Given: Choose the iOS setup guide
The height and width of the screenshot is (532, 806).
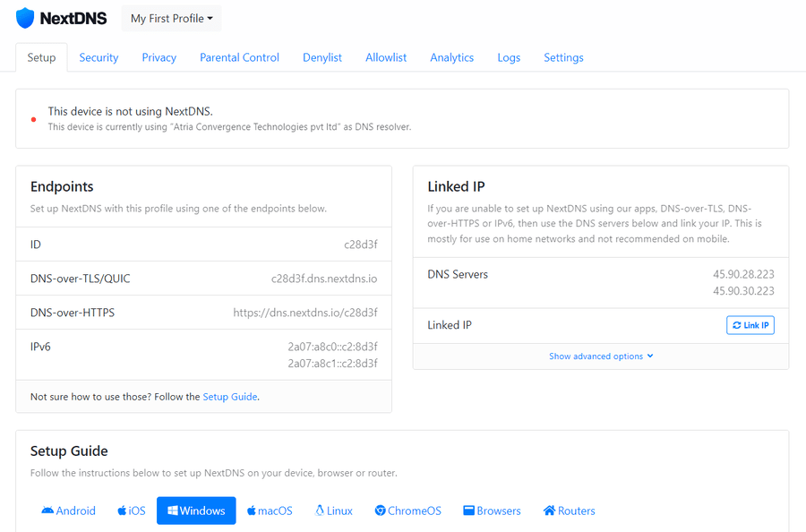Looking at the screenshot, I should click(132, 511).
